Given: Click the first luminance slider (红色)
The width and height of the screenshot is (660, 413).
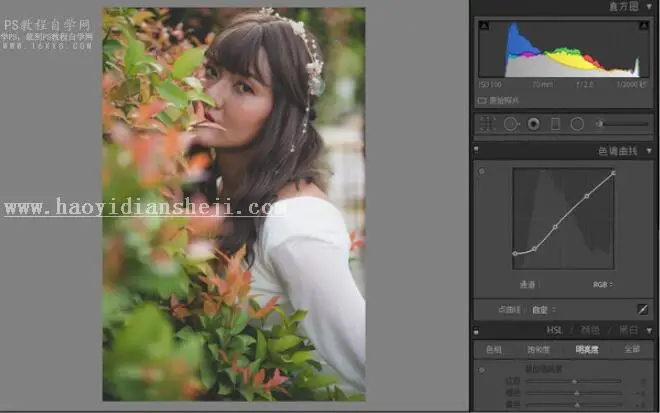Looking at the screenshot, I should [x=574, y=381].
